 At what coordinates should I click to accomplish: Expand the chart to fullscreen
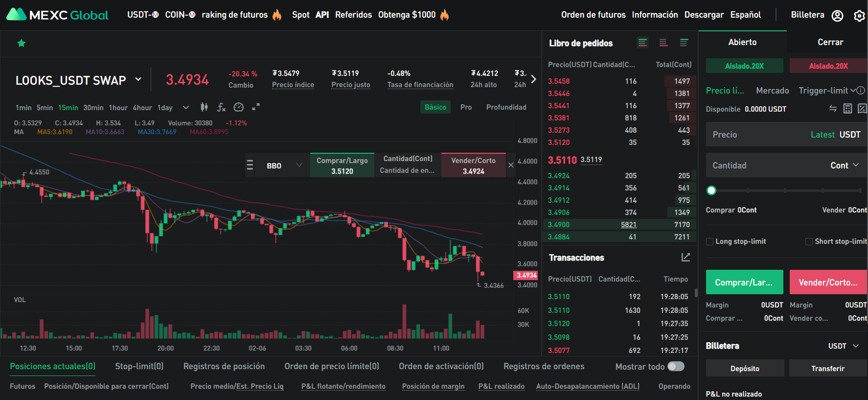coord(256,107)
